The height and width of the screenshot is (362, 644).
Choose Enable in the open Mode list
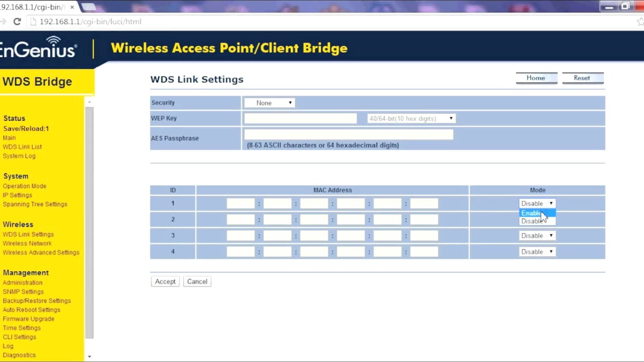[x=537, y=213]
